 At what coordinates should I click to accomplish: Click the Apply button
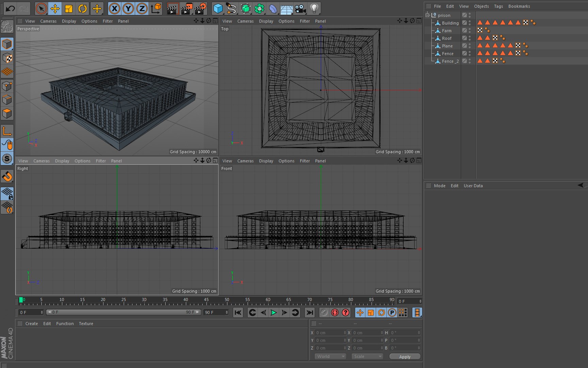tap(405, 356)
